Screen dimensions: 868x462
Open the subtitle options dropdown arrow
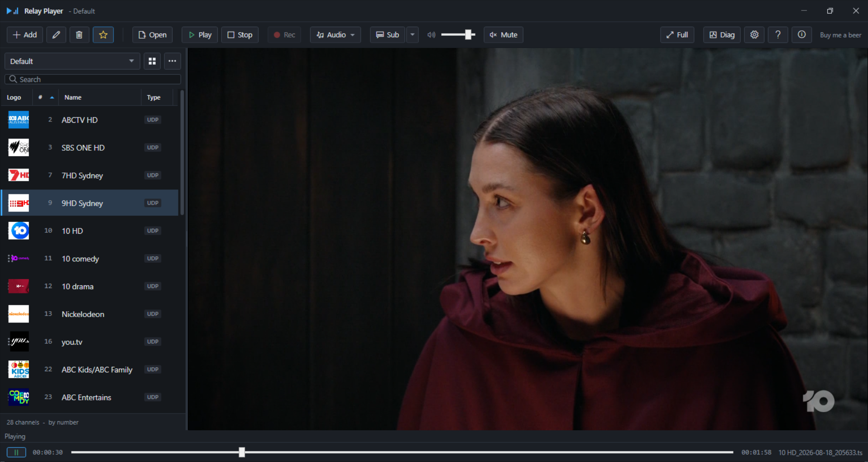[412, 35]
